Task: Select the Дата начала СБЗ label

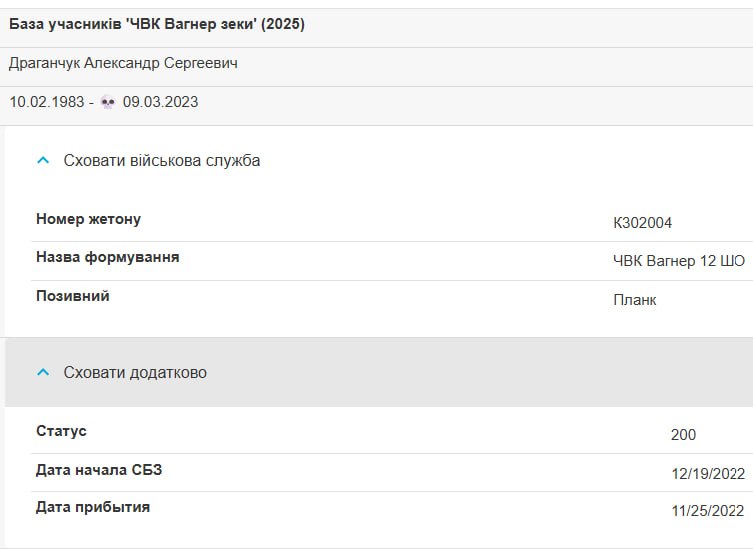Action: point(99,469)
